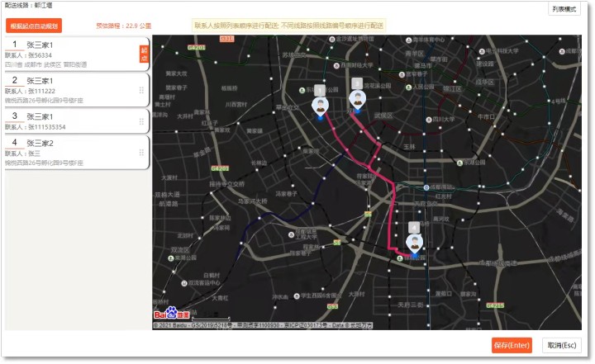Click map marker avatar labeled 4
Image resolution: width=595 pixels, height=364 pixels.
(x=414, y=243)
